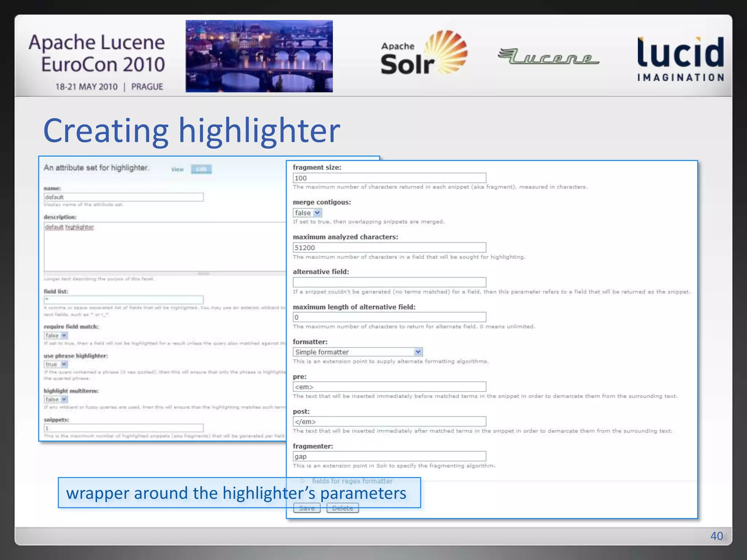Click the field list input
Image resolution: width=747 pixels, height=560 pixels.
pos(124,300)
